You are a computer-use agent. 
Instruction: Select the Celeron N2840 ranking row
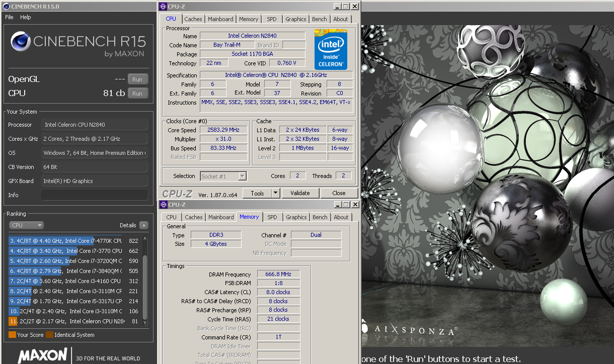74,321
